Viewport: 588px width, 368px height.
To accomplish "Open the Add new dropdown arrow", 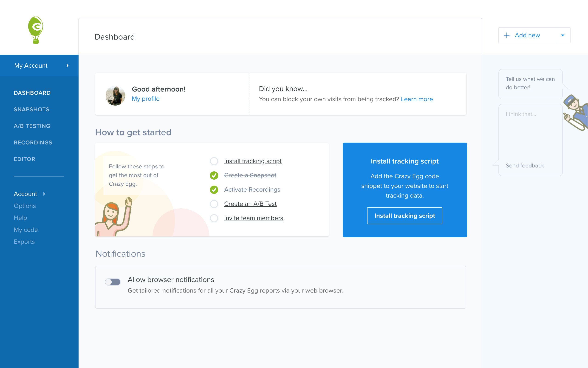I will (x=563, y=35).
